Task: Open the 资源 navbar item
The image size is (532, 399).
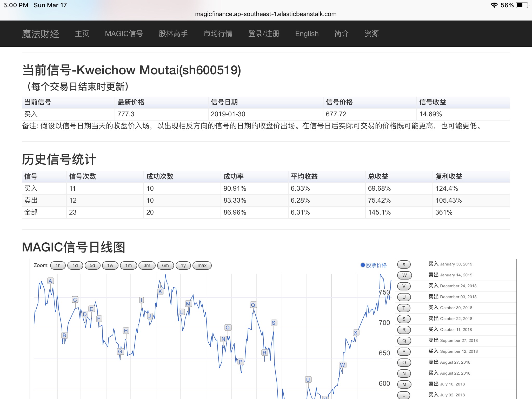Action: [x=372, y=34]
